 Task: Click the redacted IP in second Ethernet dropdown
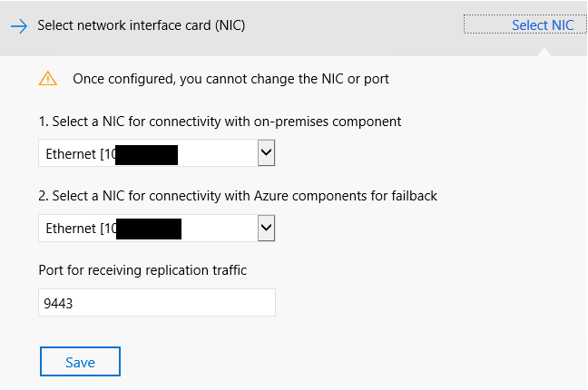pos(149,229)
